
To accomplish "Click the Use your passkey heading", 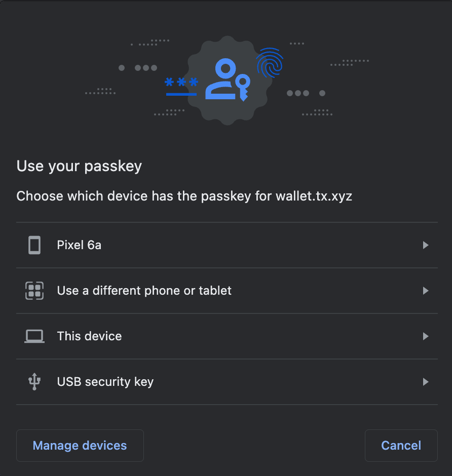I will (79, 166).
